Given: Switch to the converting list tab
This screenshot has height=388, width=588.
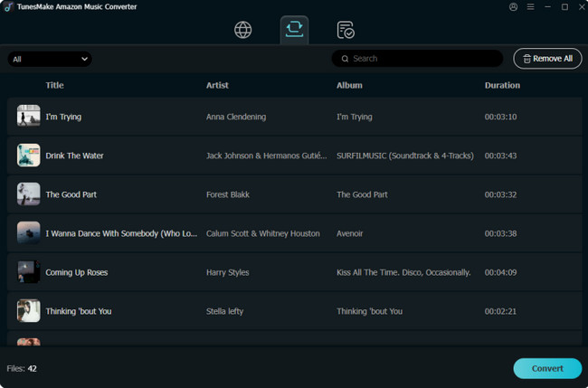Looking at the screenshot, I should coord(294,29).
